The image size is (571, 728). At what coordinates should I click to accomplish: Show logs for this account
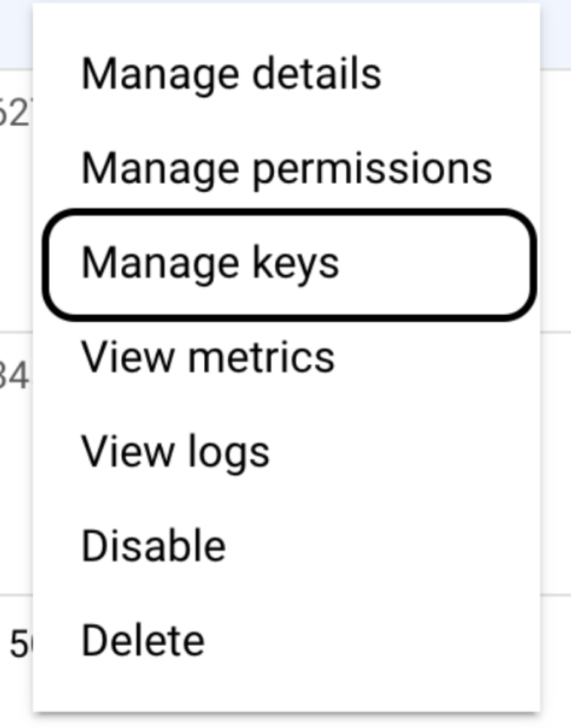coord(175,452)
